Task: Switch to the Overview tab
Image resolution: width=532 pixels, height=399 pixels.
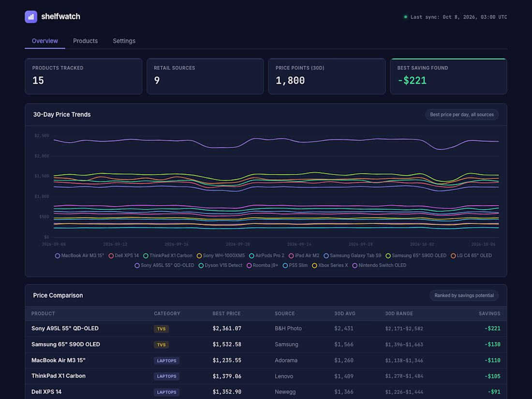Action: [45, 41]
